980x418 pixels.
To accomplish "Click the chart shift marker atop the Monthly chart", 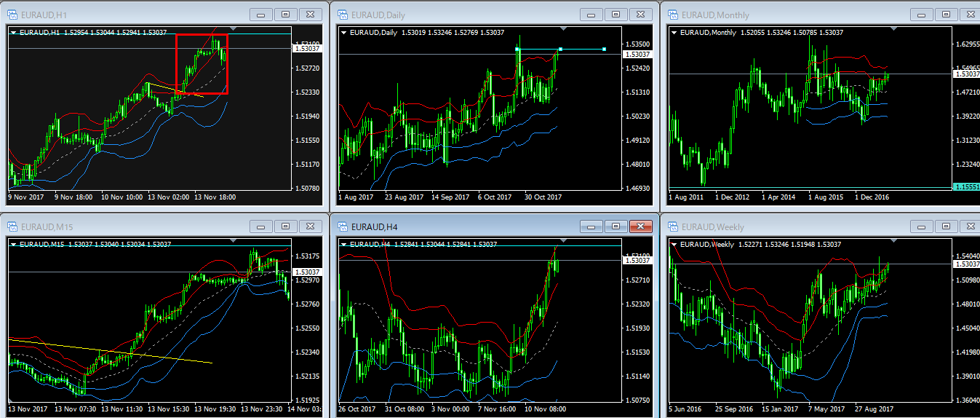I will tap(893, 28).
